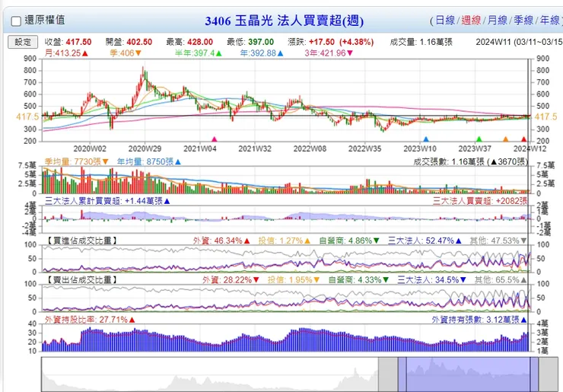
Task: Click the 成交量 1.16萬張 text
Action: pyautogui.click(x=421, y=42)
